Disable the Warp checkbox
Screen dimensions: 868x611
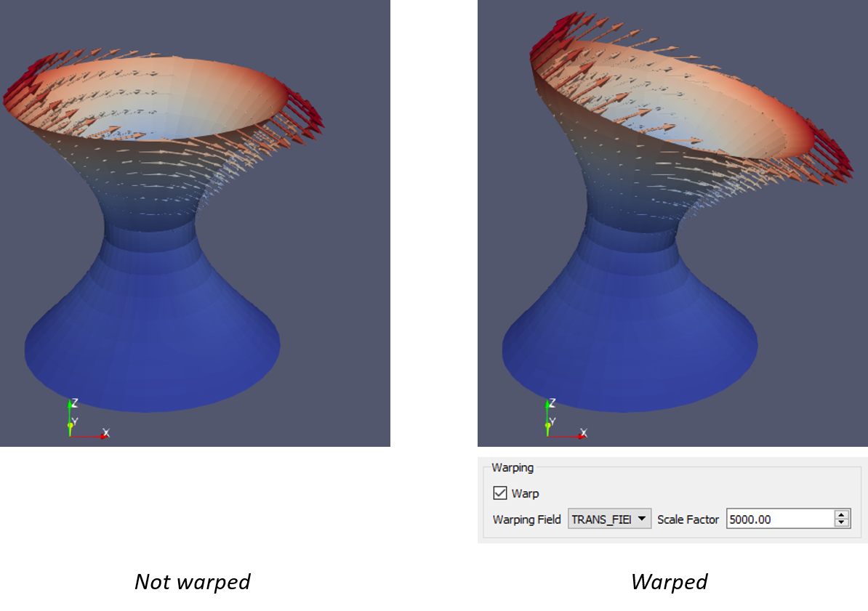(x=500, y=493)
